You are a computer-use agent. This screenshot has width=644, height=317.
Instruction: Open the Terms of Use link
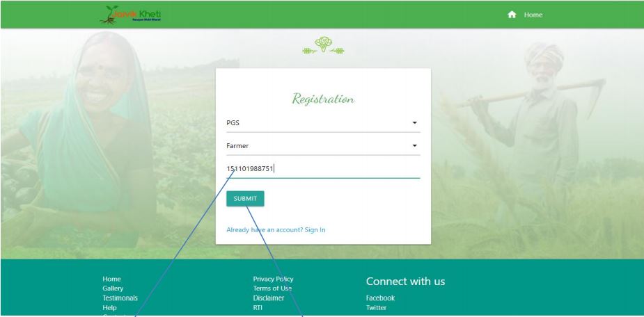[272, 288]
